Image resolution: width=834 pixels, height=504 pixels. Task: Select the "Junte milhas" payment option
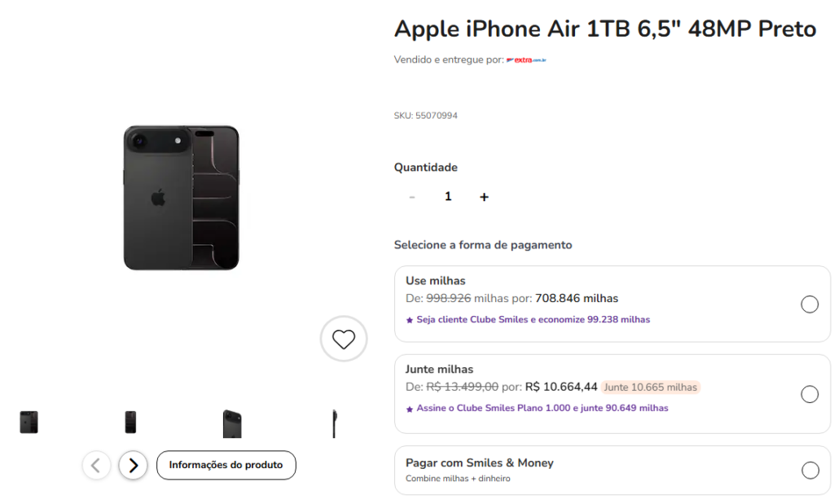[x=810, y=394]
